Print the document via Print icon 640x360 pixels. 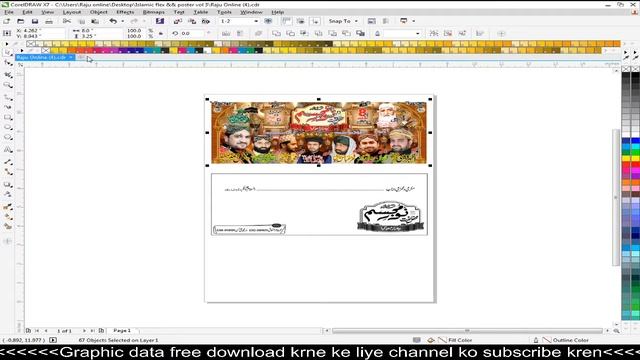click(49, 21)
